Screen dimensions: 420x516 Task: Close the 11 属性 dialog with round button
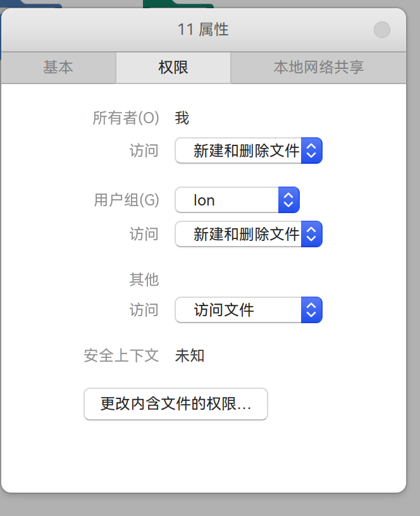[382, 30]
